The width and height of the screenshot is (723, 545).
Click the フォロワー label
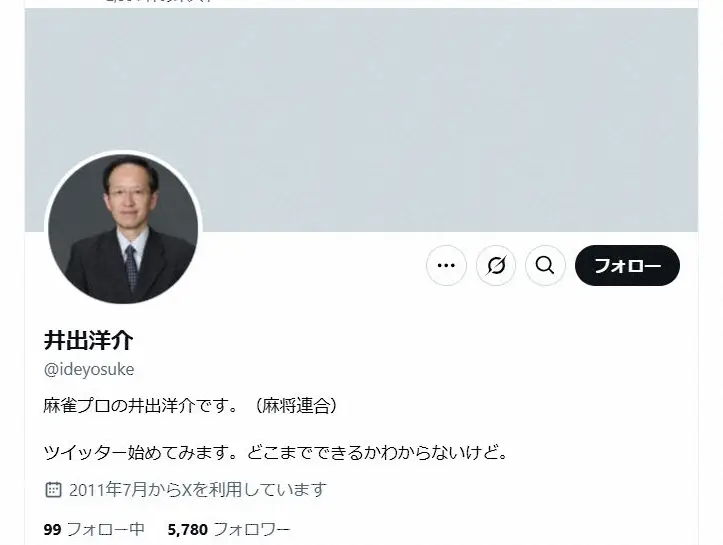pyautogui.click(x=252, y=529)
